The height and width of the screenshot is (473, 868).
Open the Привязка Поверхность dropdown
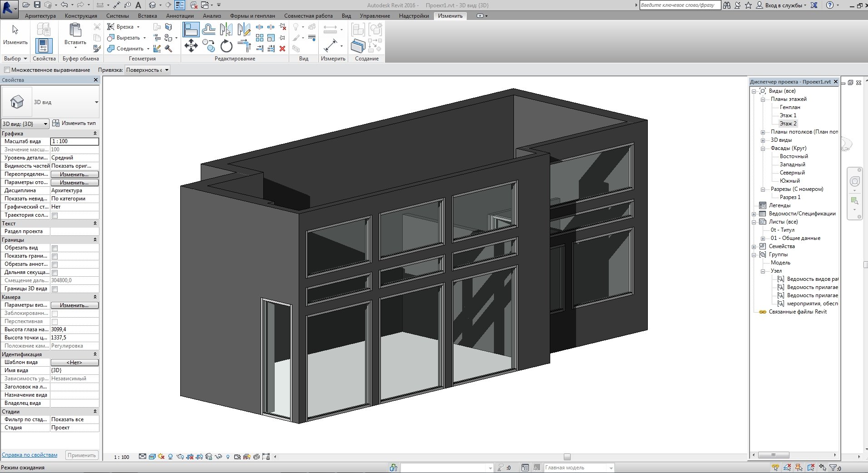pos(147,70)
